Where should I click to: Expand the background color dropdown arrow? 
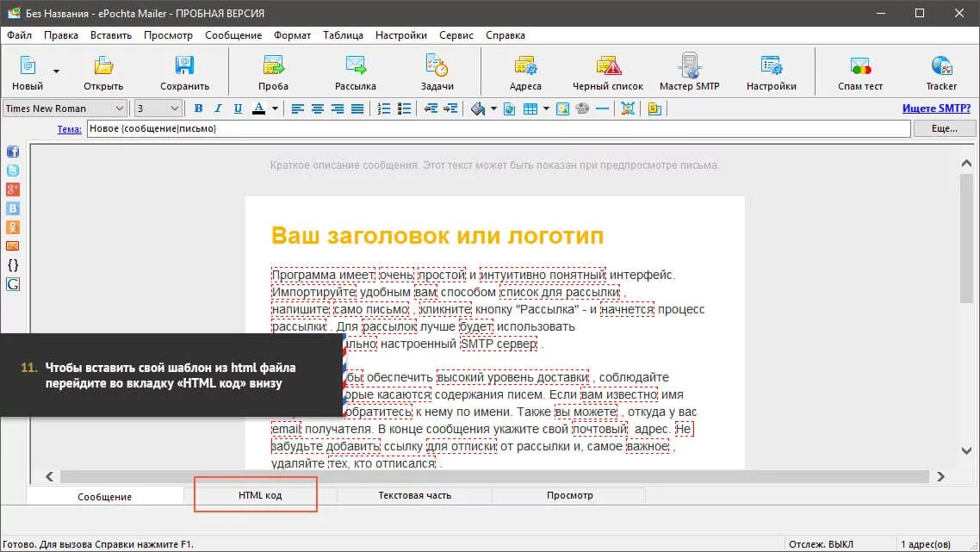click(493, 109)
